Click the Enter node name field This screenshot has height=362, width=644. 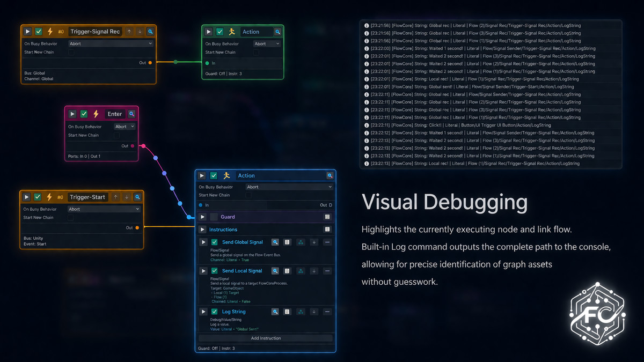click(114, 114)
